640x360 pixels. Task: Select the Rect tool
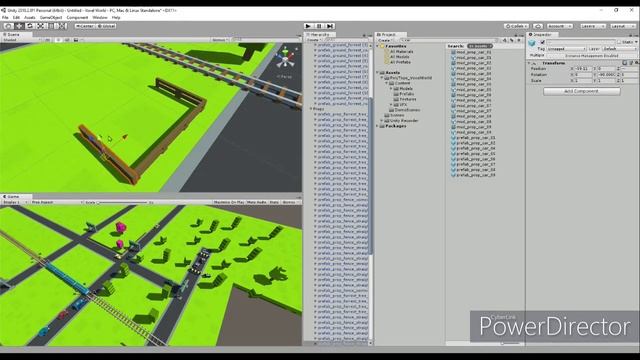pyautogui.click(x=51, y=26)
